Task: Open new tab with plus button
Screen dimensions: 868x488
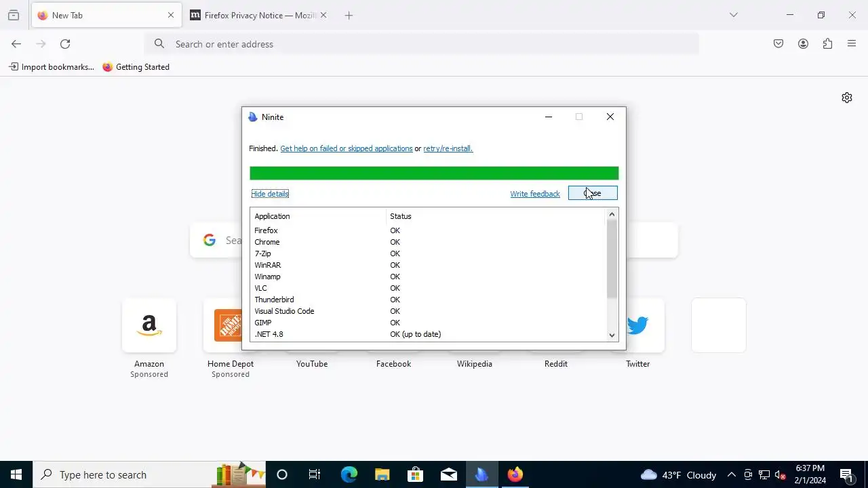Action: (x=349, y=15)
